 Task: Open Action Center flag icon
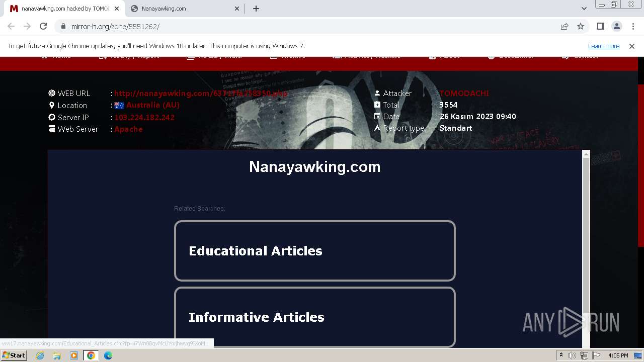pos(596,355)
